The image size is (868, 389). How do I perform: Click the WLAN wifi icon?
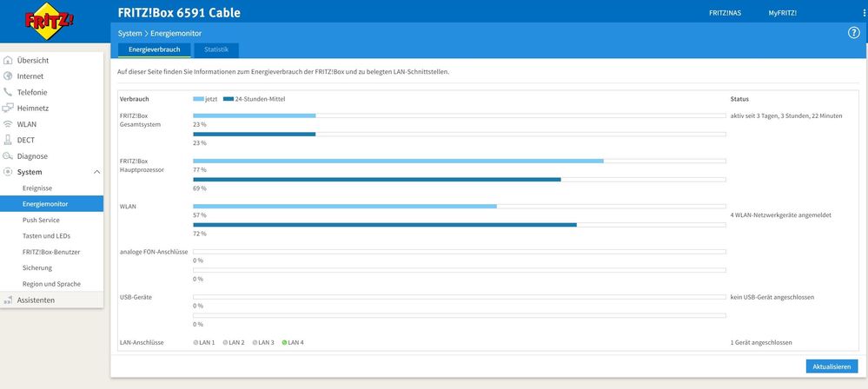click(x=8, y=124)
